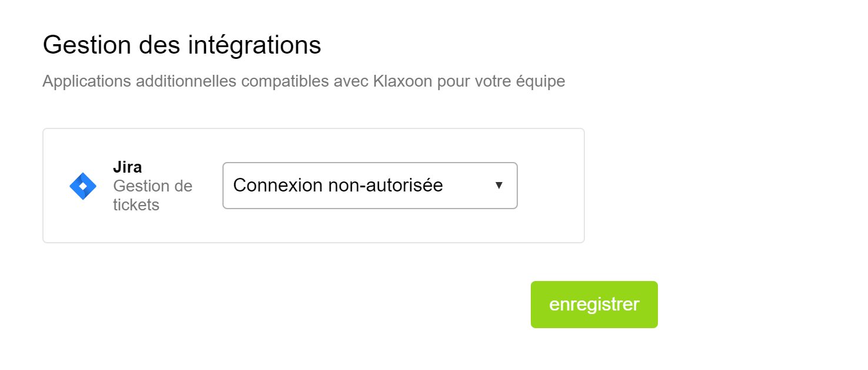Select the 'Gestion des intégrations' heading
The image size is (868, 370).
pos(182,45)
